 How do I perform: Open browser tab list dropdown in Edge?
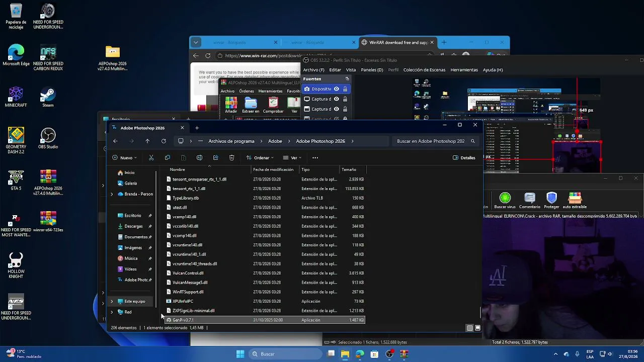tap(196, 43)
